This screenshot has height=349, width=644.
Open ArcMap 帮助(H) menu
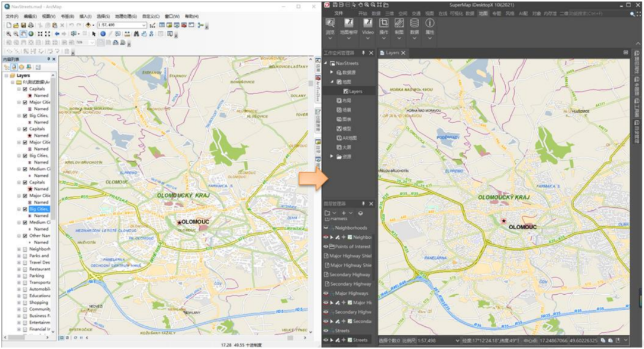pyautogui.click(x=192, y=17)
